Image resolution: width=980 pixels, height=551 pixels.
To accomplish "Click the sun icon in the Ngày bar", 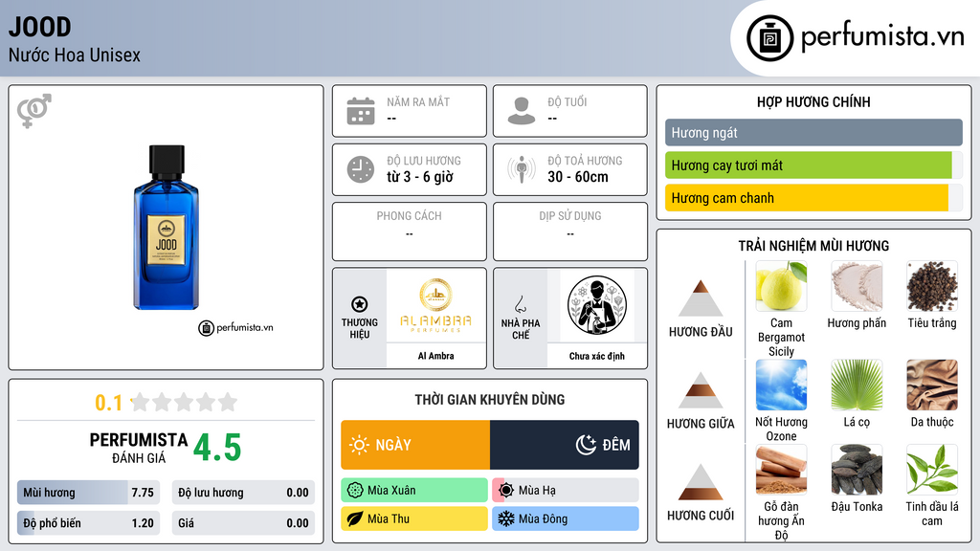I will [x=359, y=445].
